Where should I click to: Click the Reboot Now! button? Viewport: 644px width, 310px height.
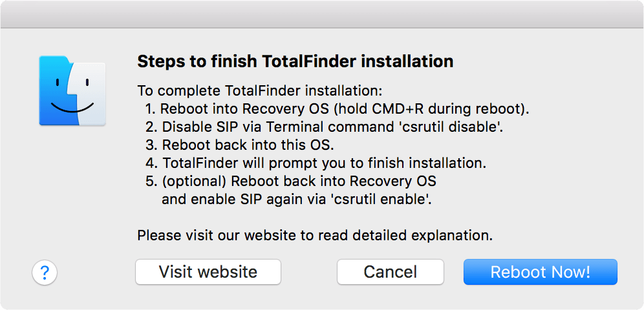(x=540, y=272)
